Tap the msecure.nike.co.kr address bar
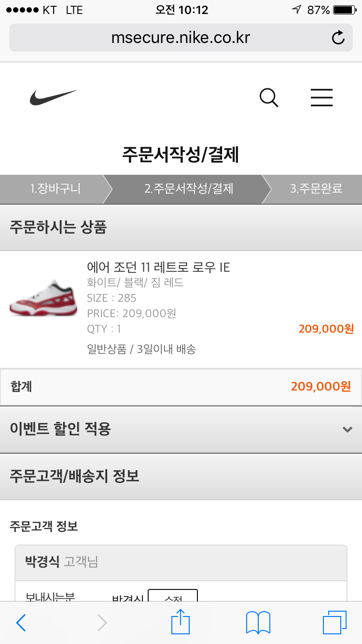This screenshot has height=644, width=362. pyautogui.click(x=181, y=38)
